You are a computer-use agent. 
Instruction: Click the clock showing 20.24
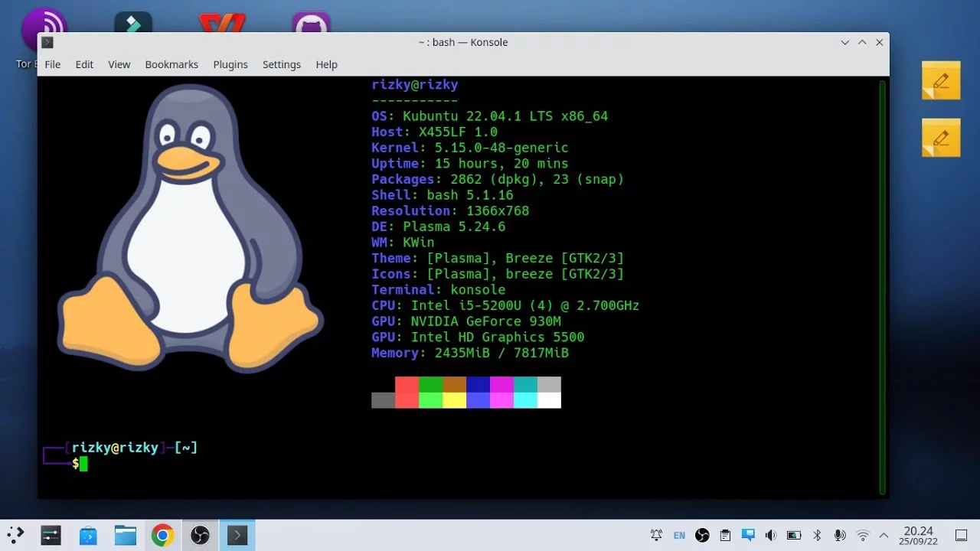[x=918, y=536]
